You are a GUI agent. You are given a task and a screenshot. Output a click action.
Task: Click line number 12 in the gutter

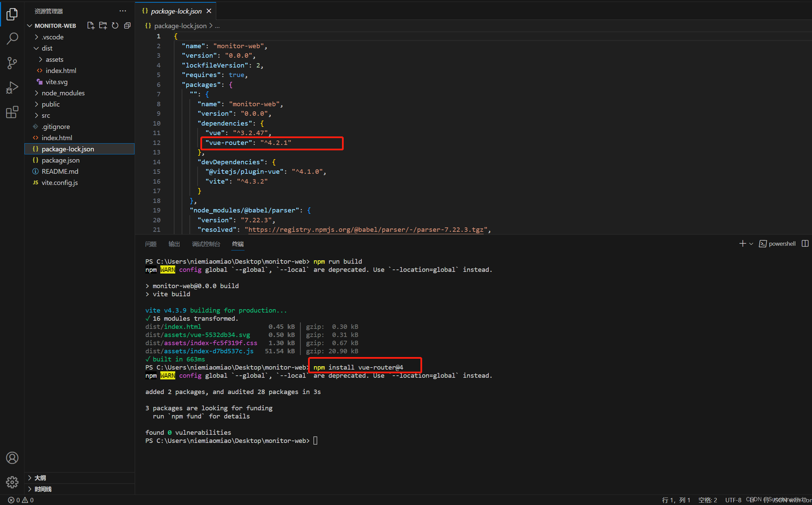click(156, 143)
